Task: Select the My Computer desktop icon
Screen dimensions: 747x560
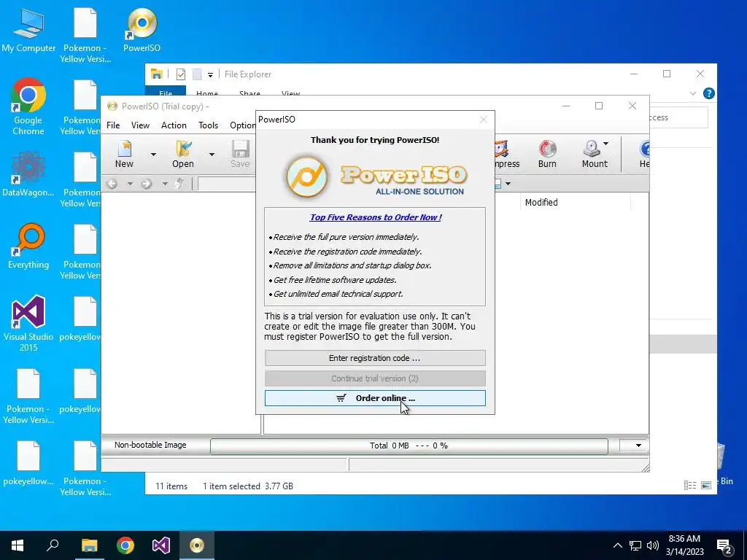Action: 28,29
